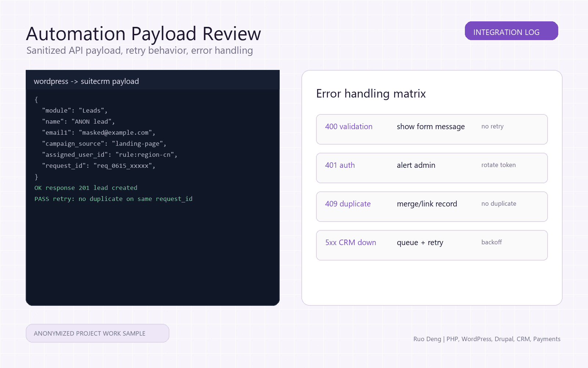The image size is (588, 368).
Task: Click the 'Ruo Deng | PHP, WordPress, Drupal, CRM, Payments' footer
Action: pyautogui.click(x=487, y=339)
